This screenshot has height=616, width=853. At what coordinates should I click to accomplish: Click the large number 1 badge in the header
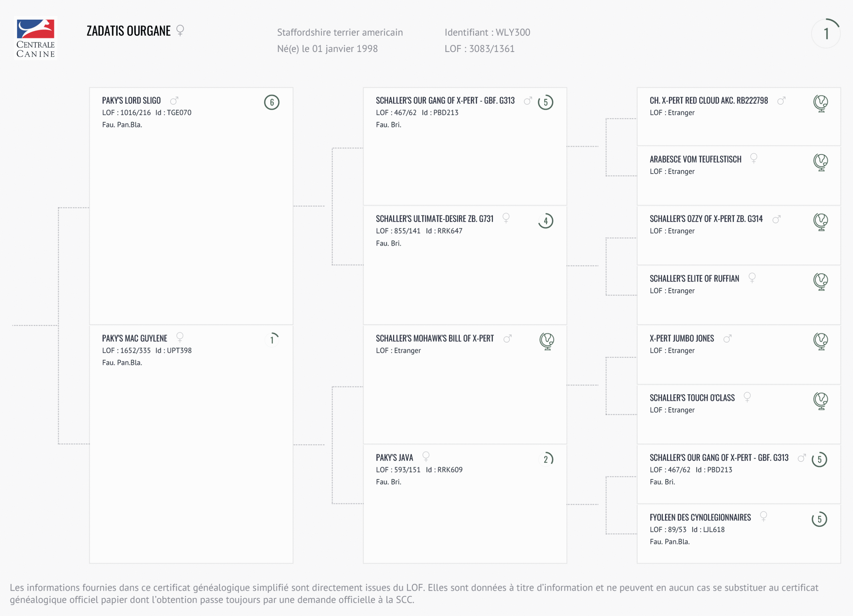click(826, 34)
